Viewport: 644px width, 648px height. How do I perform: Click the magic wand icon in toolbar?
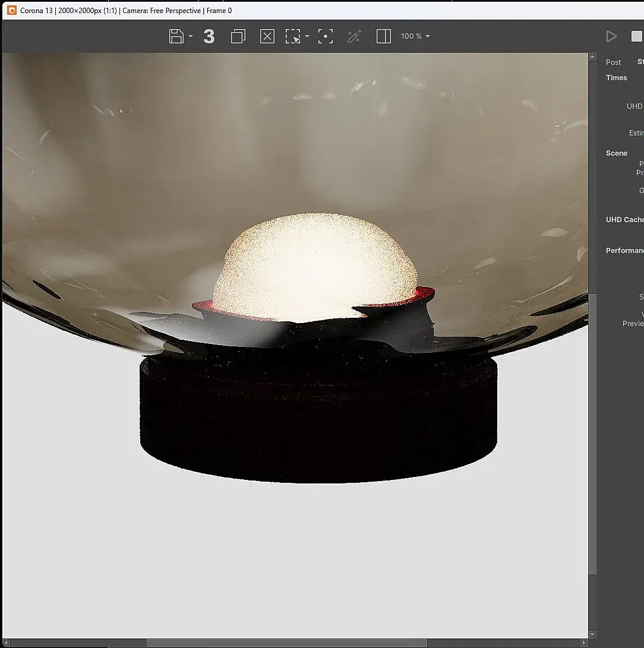(x=354, y=36)
